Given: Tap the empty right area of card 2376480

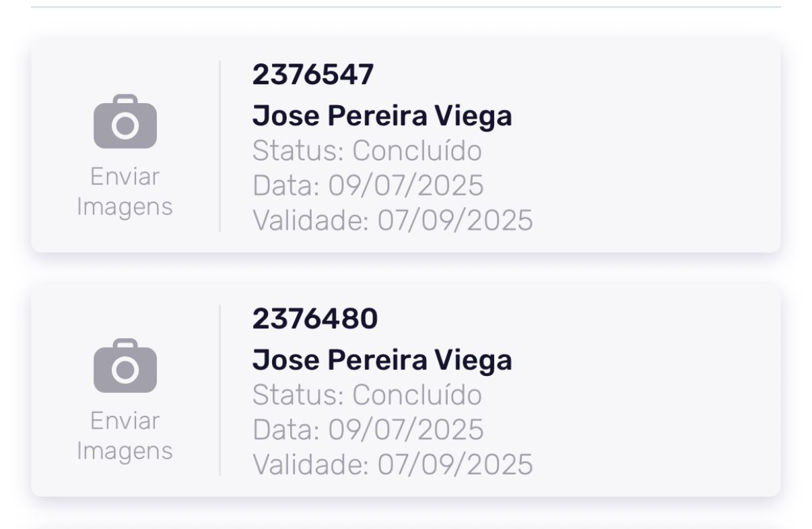Looking at the screenshot, I should (x=653, y=390).
